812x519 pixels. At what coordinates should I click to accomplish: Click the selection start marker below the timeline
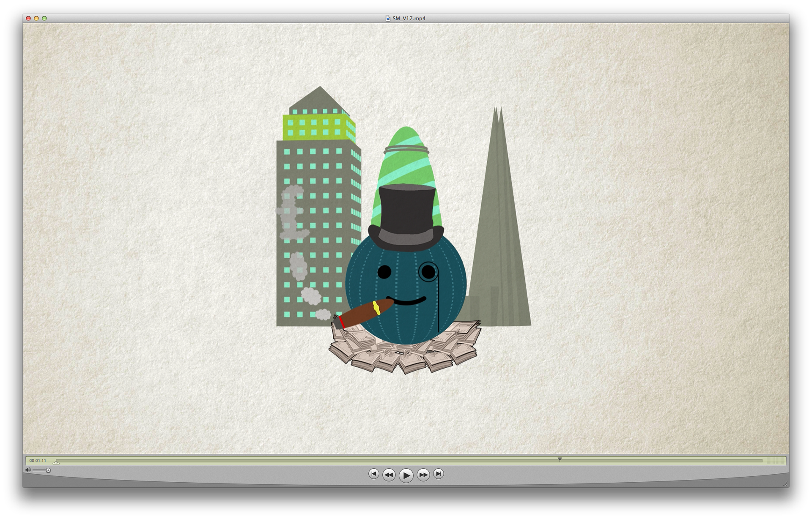(56, 462)
